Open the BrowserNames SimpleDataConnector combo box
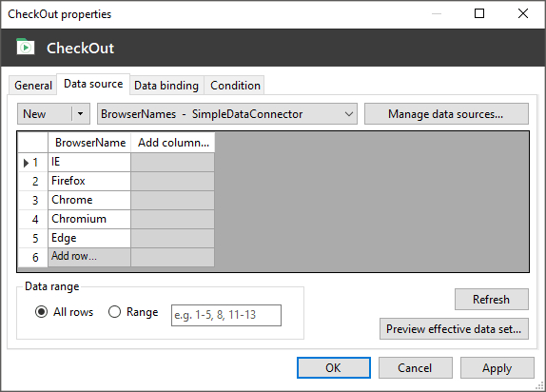This screenshot has height=392, width=546. point(227,114)
